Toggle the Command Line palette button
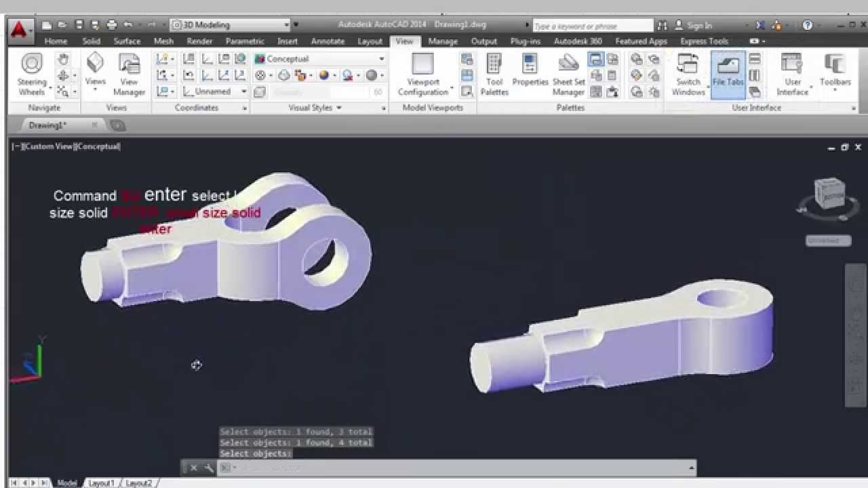The height and width of the screenshot is (488, 868). pos(595,60)
